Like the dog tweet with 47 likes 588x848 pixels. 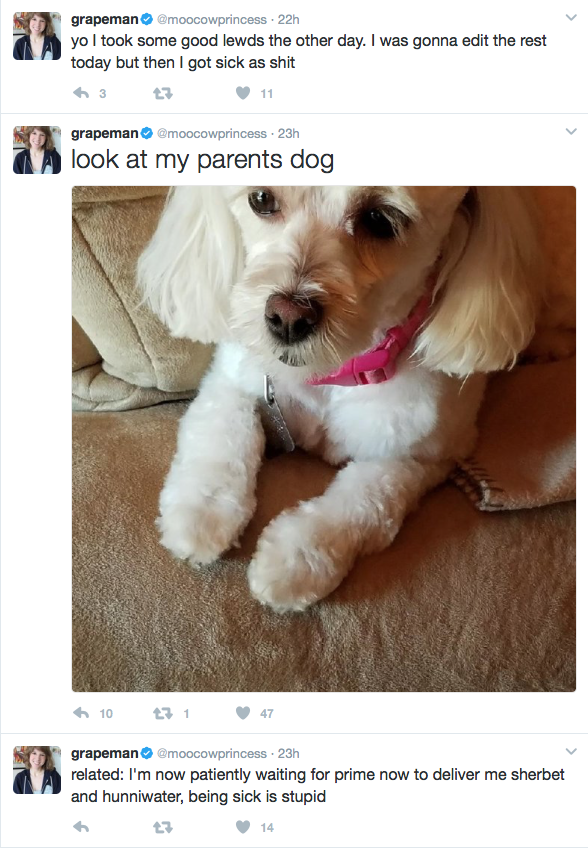point(243,713)
